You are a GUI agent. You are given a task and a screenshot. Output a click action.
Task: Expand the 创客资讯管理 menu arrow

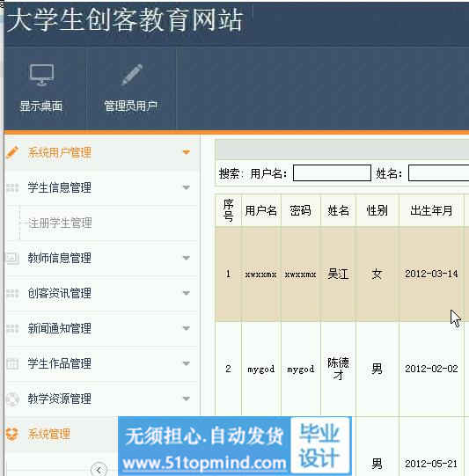(186, 293)
